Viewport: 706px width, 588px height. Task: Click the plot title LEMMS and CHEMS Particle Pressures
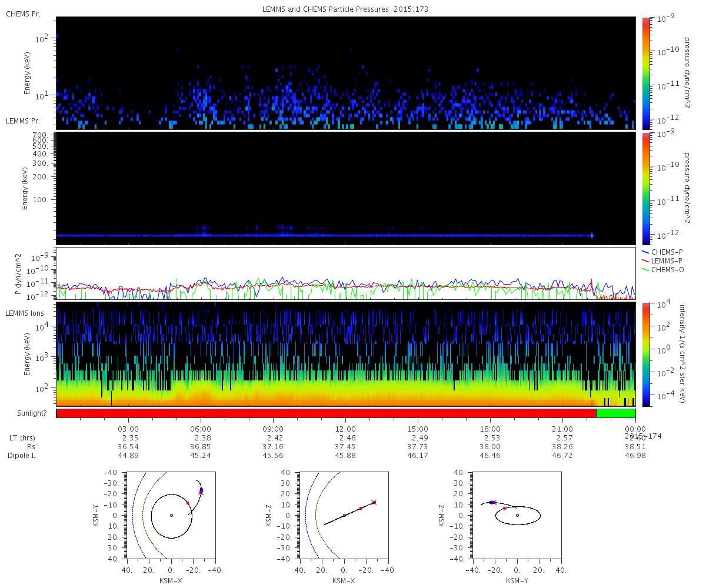(345, 9)
